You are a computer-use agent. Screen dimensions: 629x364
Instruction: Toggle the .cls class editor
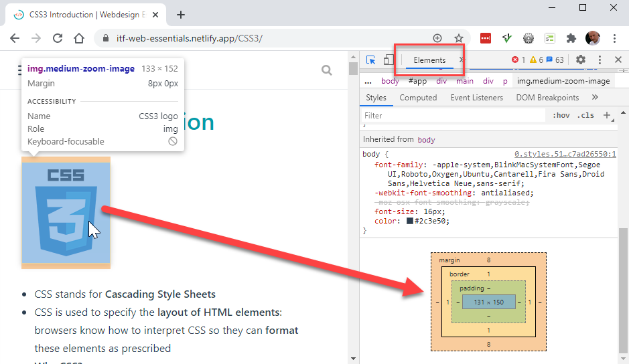point(585,116)
